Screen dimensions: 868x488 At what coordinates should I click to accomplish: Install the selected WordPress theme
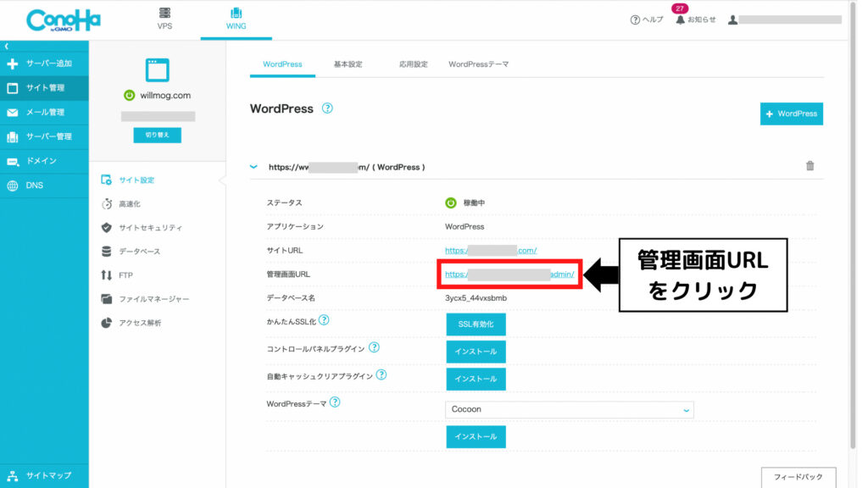click(476, 436)
